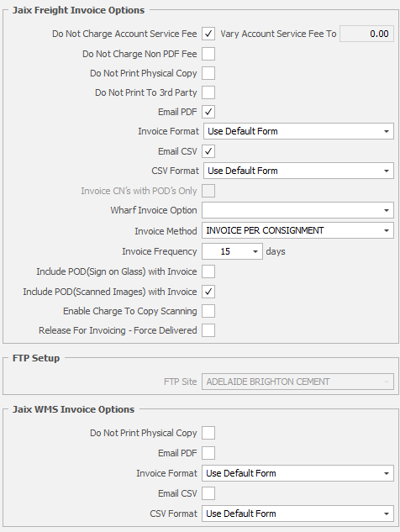This screenshot has height=532, width=400.
Task: Open WMS Invoice Format dropdown
Action: tap(297, 473)
